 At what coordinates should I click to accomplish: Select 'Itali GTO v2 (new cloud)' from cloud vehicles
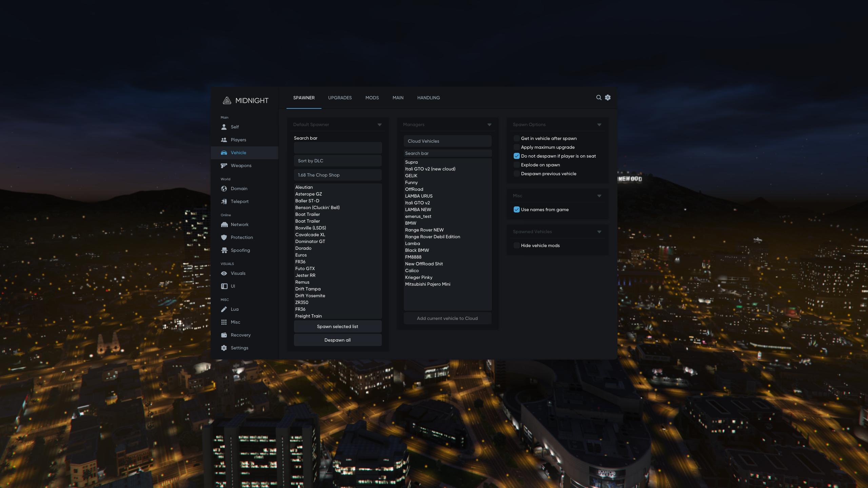point(430,169)
